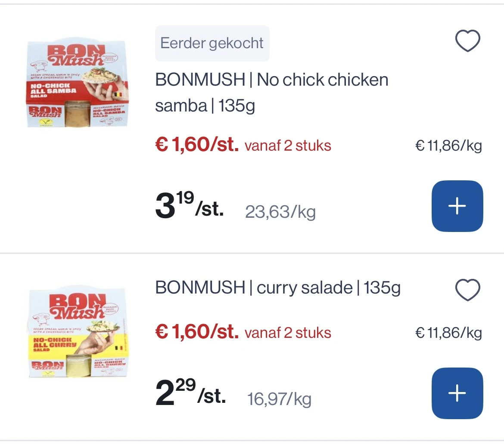Open the BONMUSH curry salade 135g title

tap(278, 287)
